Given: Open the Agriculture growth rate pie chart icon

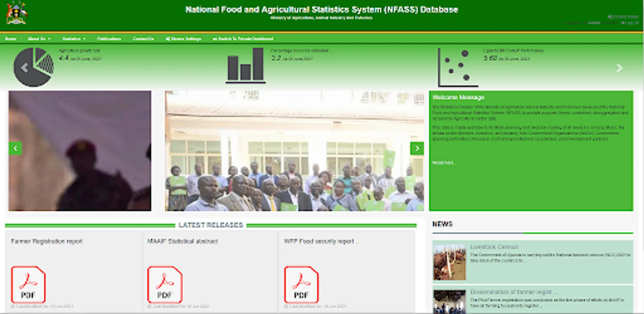Looking at the screenshot, I should [x=34, y=67].
